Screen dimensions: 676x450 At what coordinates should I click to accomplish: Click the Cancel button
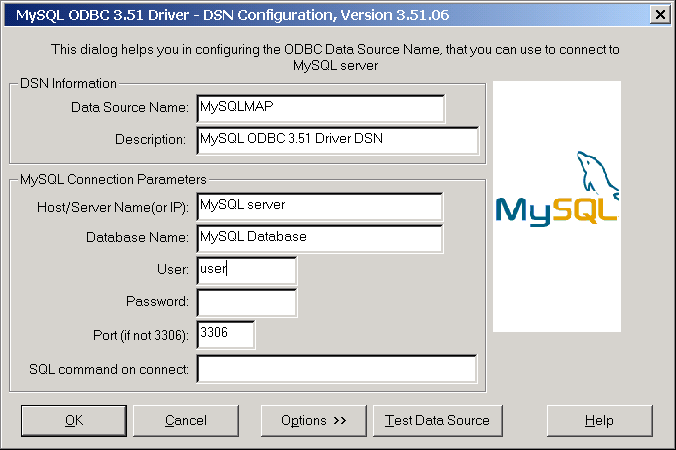186,420
